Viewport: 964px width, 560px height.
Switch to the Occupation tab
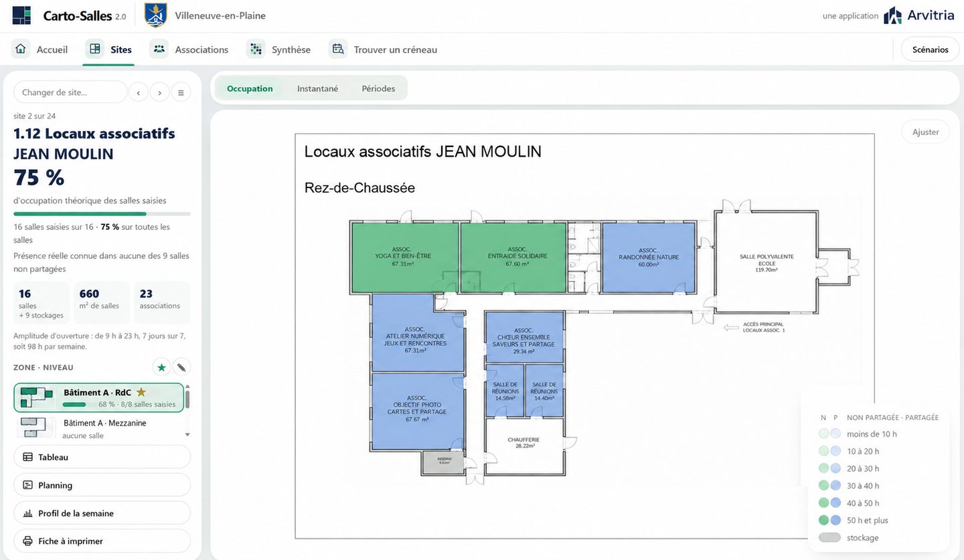pyautogui.click(x=250, y=88)
